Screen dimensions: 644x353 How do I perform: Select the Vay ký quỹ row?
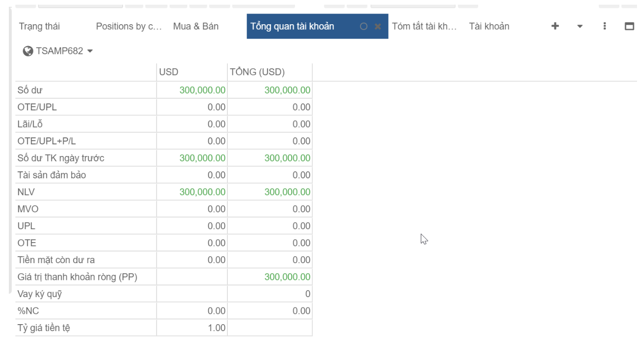click(x=40, y=294)
